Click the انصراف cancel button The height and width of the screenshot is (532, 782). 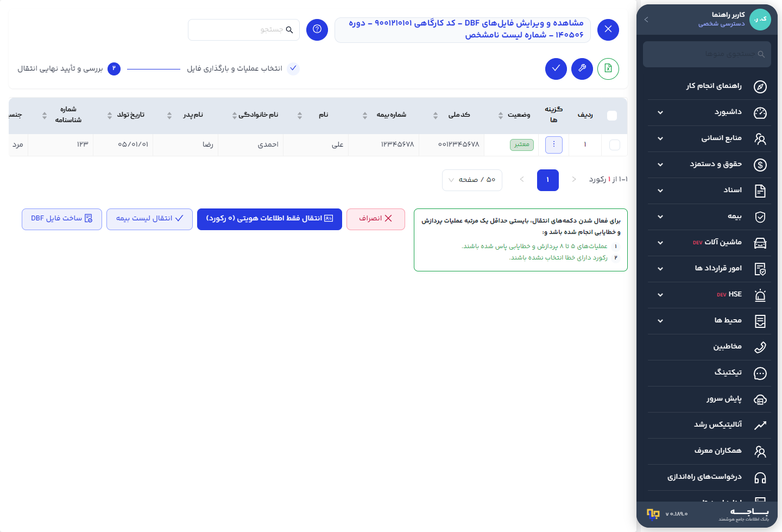click(375, 219)
